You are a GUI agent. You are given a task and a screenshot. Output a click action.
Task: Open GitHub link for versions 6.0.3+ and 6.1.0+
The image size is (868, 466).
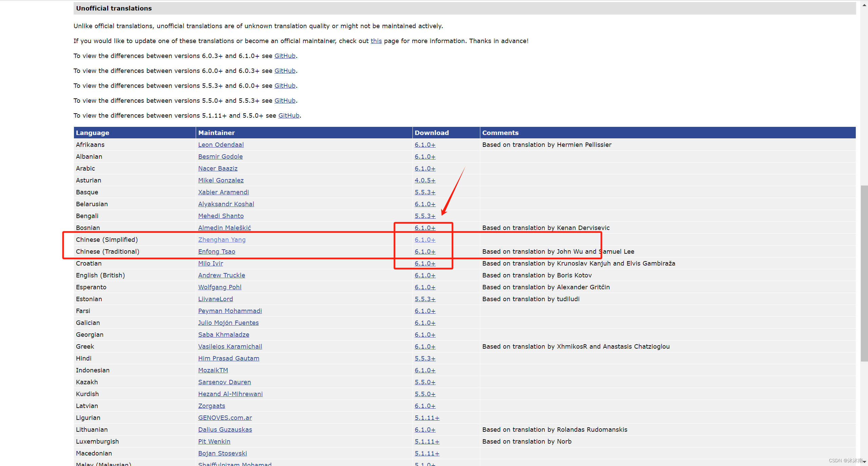[285, 56]
